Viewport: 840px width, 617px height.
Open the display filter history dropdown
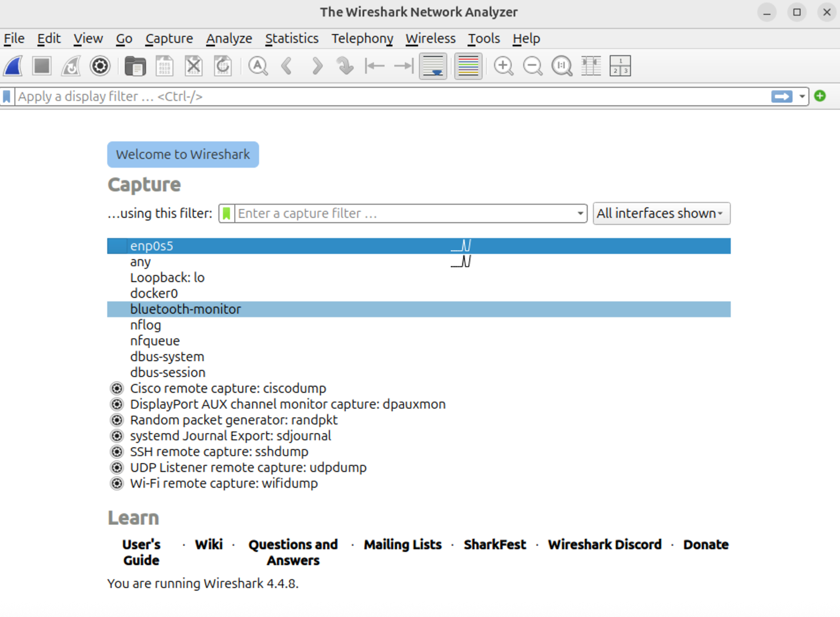[802, 96]
